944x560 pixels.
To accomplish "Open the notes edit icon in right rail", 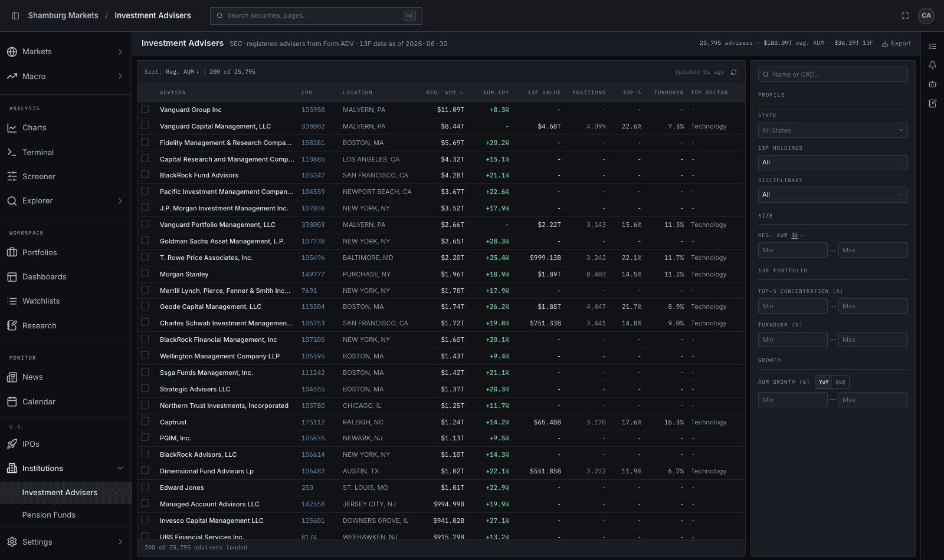I will point(932,104).
